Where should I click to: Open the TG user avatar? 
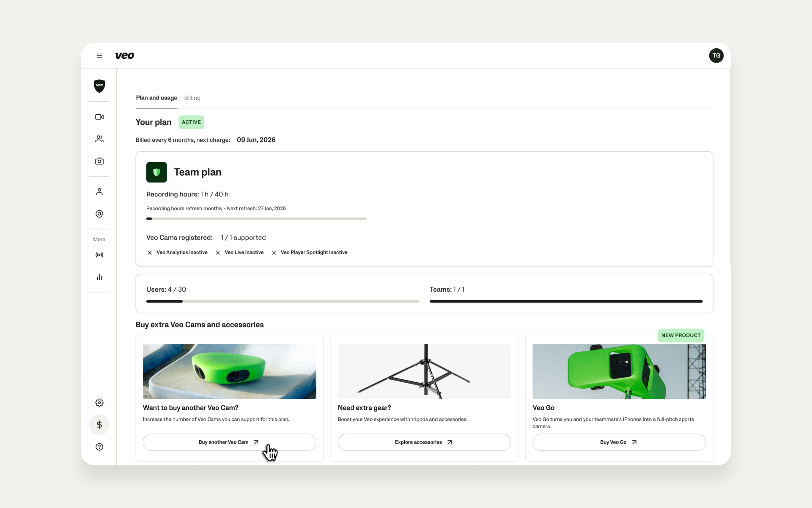click(x=716, y=55)
